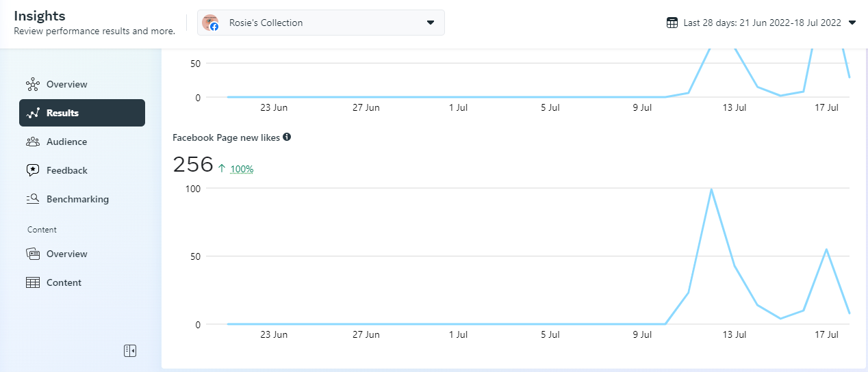Click info icon beside Facebook Page new likes

pos(287,137)
